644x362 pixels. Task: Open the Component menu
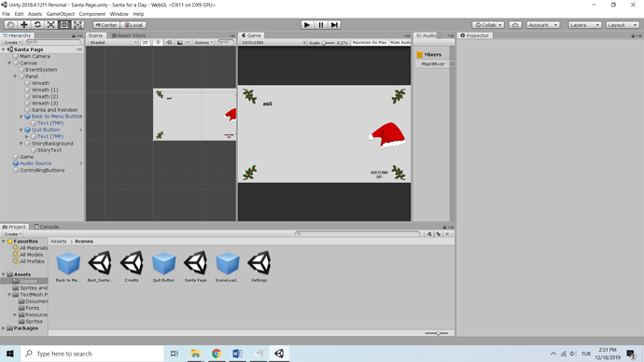[x=92, y=14]
